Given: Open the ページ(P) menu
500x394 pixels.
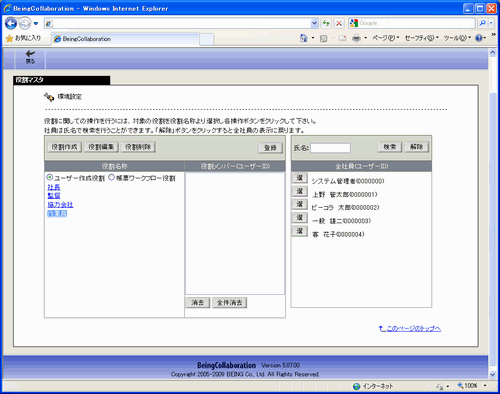Looking at the screenshot, I should 385,38.
